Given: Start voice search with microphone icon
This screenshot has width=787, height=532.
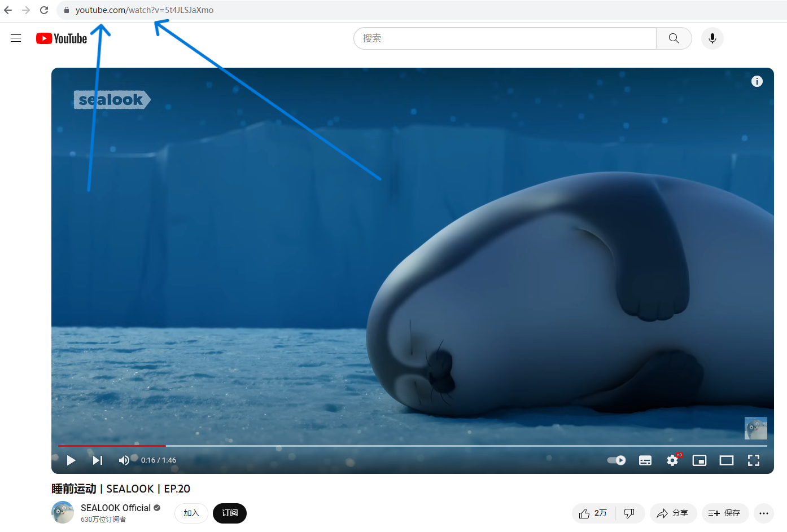Looking at the screenshot, I should [x=712, y=38].
